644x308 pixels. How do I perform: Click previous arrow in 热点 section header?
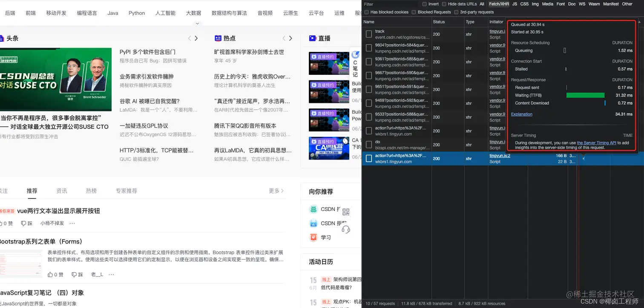[x=284, y=38]
